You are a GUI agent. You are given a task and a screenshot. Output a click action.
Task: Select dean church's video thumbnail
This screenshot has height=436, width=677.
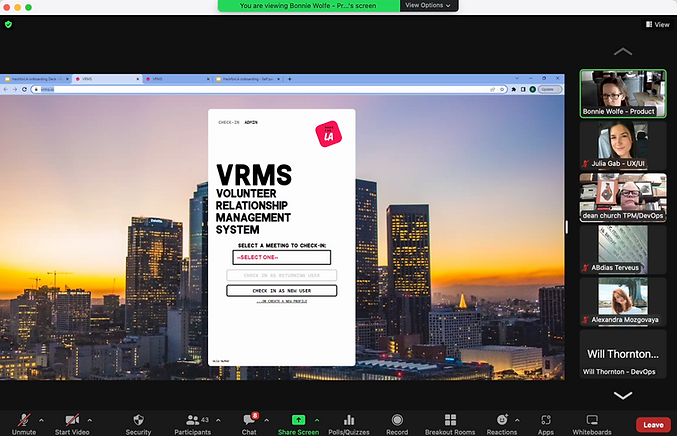(623, 198)
